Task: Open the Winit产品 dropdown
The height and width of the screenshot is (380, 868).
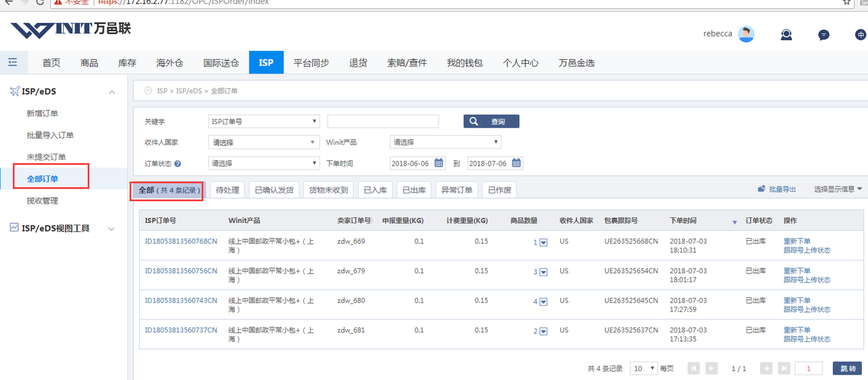Action: click(x=446, y=142)
